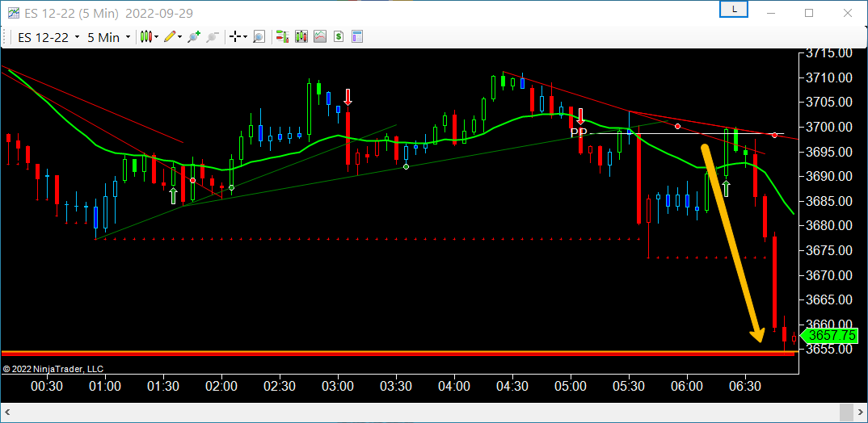
Task: Open the ES 12-22 instrument dropdown
Action: (x=48, y=37)
